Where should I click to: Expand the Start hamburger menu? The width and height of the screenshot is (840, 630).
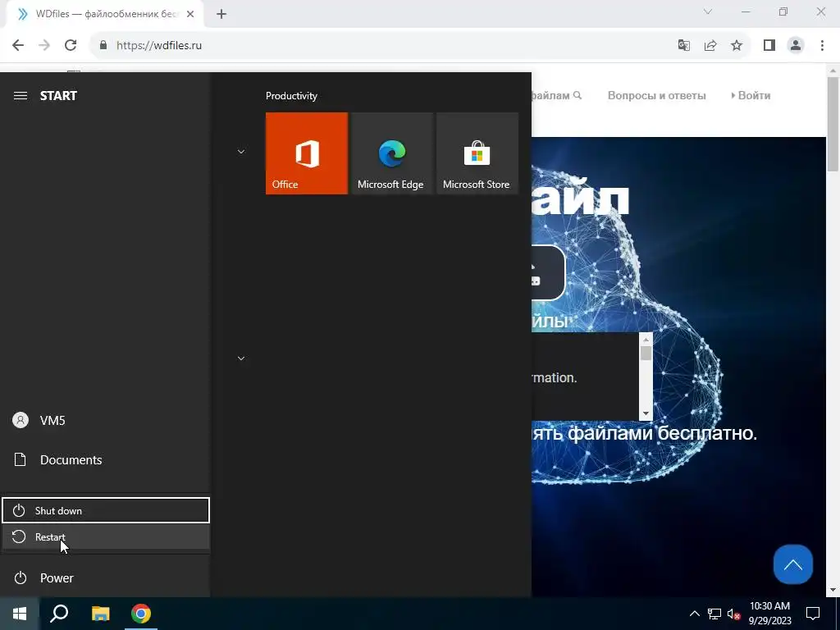(x=21, y=96)
